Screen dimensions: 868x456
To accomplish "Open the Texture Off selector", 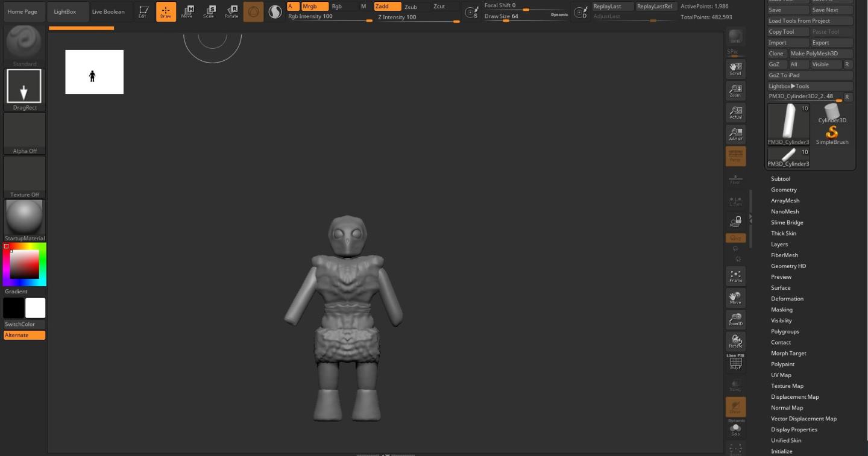I will pos(24,177).
